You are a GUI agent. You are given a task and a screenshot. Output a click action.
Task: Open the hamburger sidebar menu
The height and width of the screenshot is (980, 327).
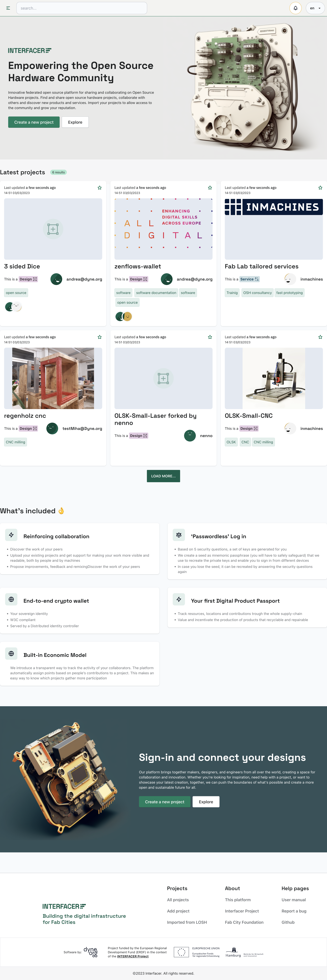(x=8, y=8)
